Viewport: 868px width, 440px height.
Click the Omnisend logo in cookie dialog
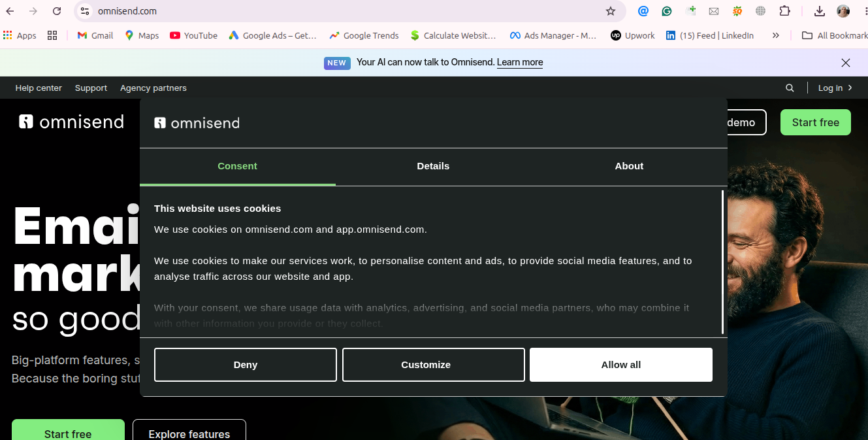[x=197, y=123]
